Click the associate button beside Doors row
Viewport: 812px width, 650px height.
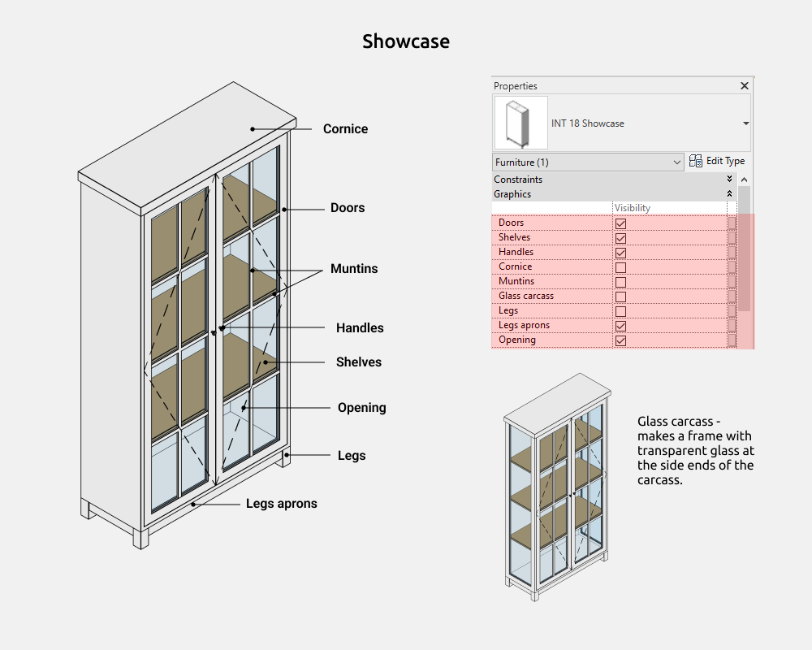pyautogui.click(x=732, y=223)
